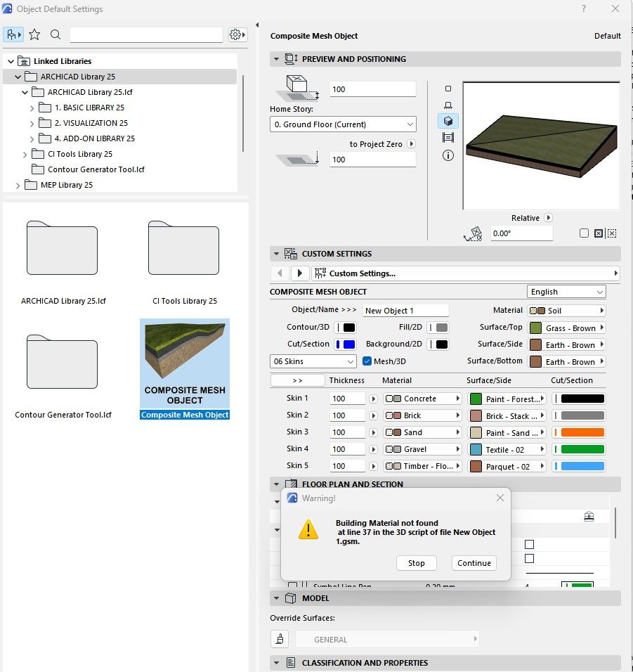Screen dimensions: 633x672
Task: Collapse the Custom Settings panel
Action: 276,254
